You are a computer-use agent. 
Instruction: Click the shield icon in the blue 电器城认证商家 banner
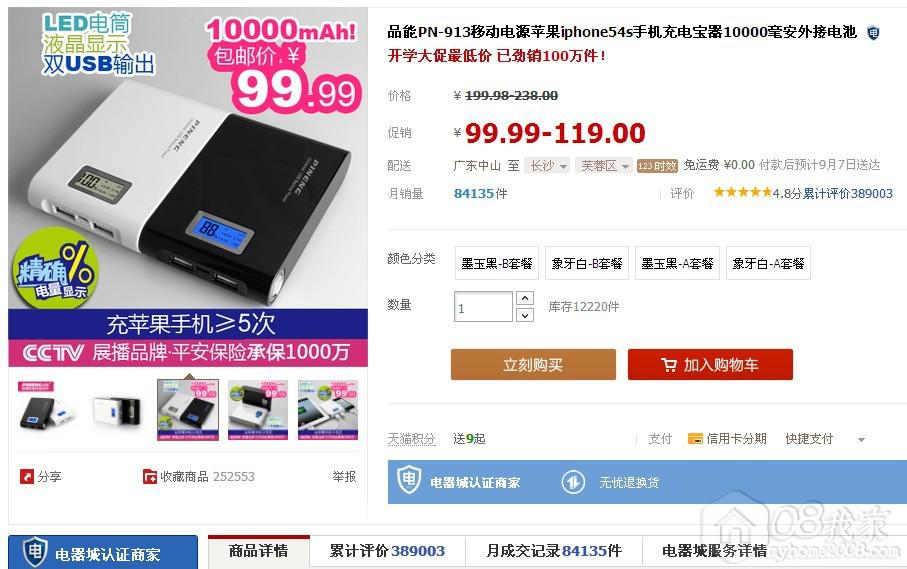[409, 480]
